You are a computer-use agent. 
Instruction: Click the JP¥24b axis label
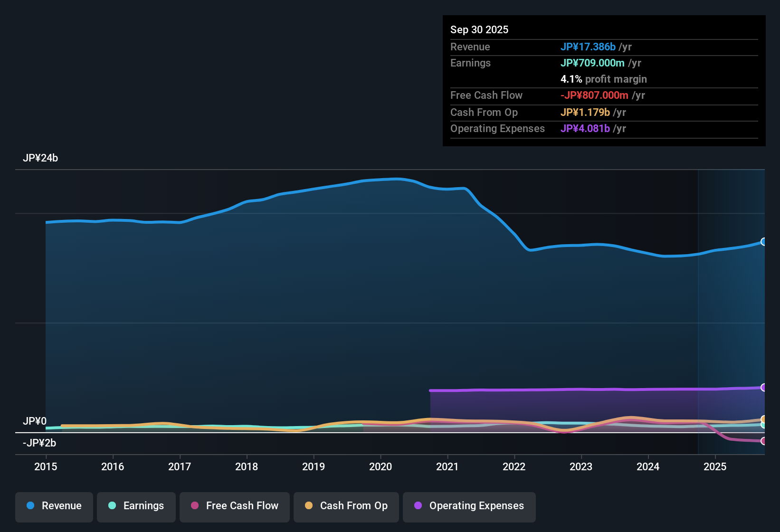(40, 158)
